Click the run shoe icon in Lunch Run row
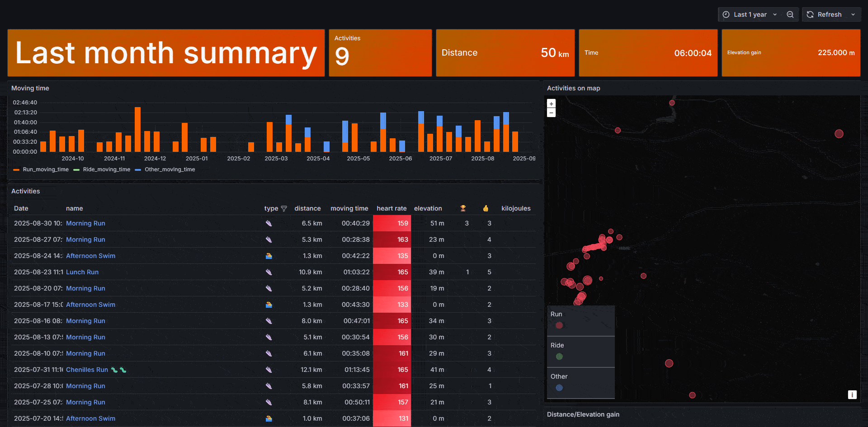Viewport: 868px width, 427px height. [x=269, y=272]
